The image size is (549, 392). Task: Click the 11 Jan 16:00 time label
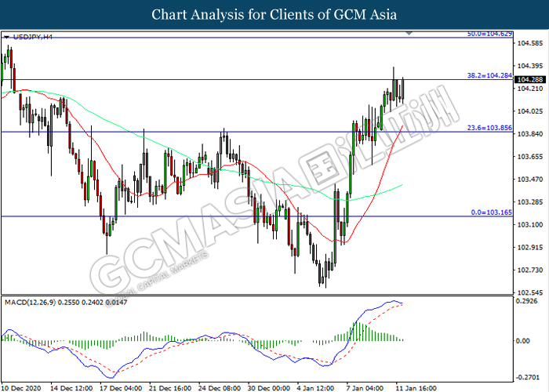416,388
